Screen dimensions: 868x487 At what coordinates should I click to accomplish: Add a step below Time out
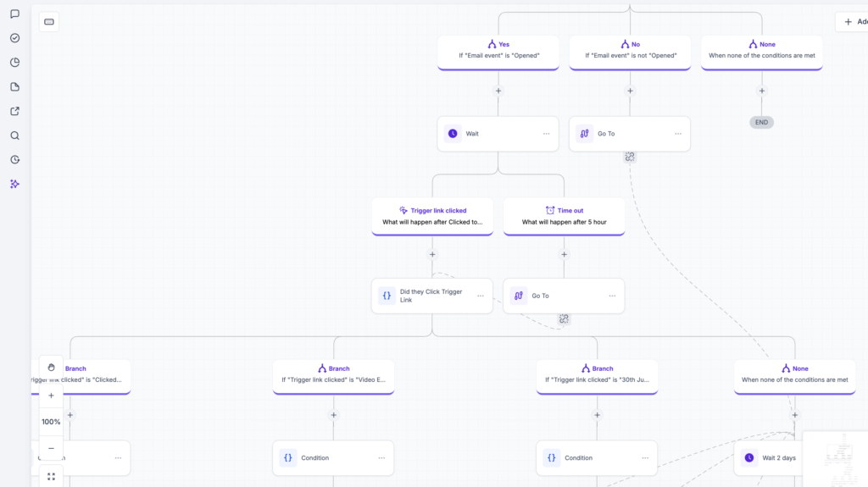(564, 255)
